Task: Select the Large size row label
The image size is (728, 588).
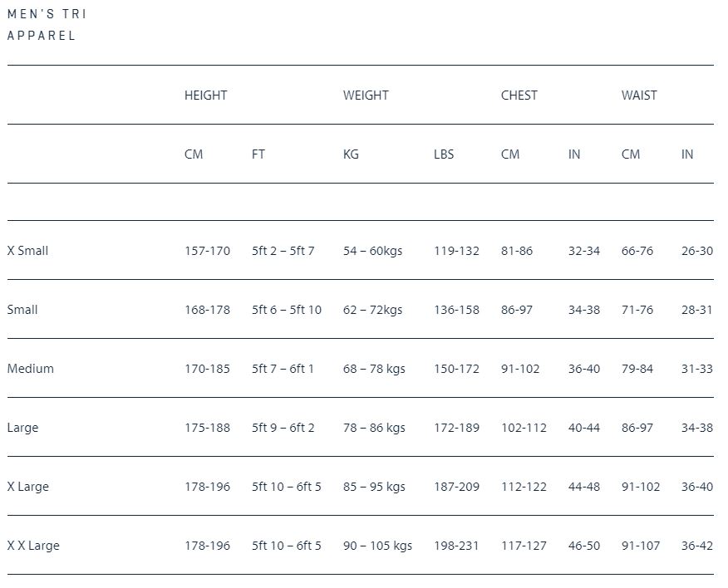Action: point(22,428)
